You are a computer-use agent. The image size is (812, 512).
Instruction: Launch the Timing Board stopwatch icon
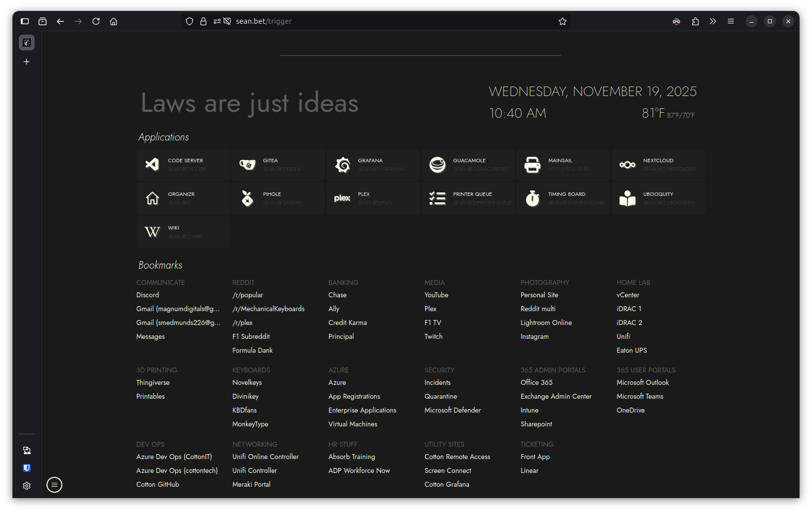pos(532,198)
